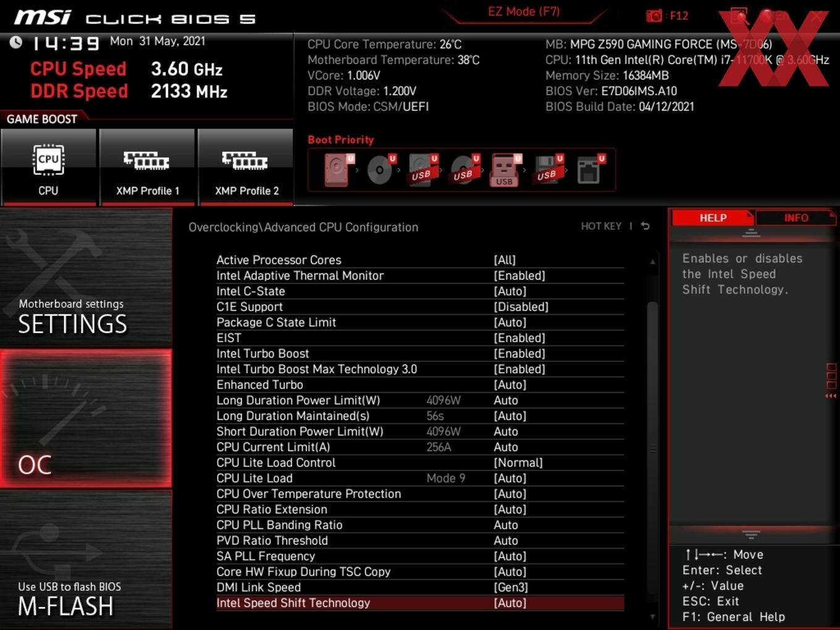
Task: Select the CD/DVD boot device icon
Action: [x=380, y=170]
